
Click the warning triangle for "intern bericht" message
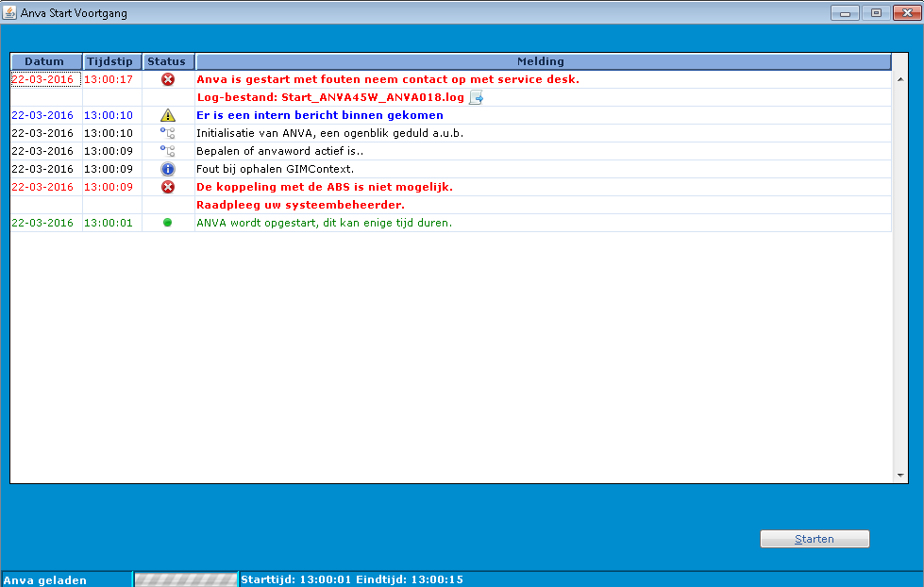pos(167,115)
